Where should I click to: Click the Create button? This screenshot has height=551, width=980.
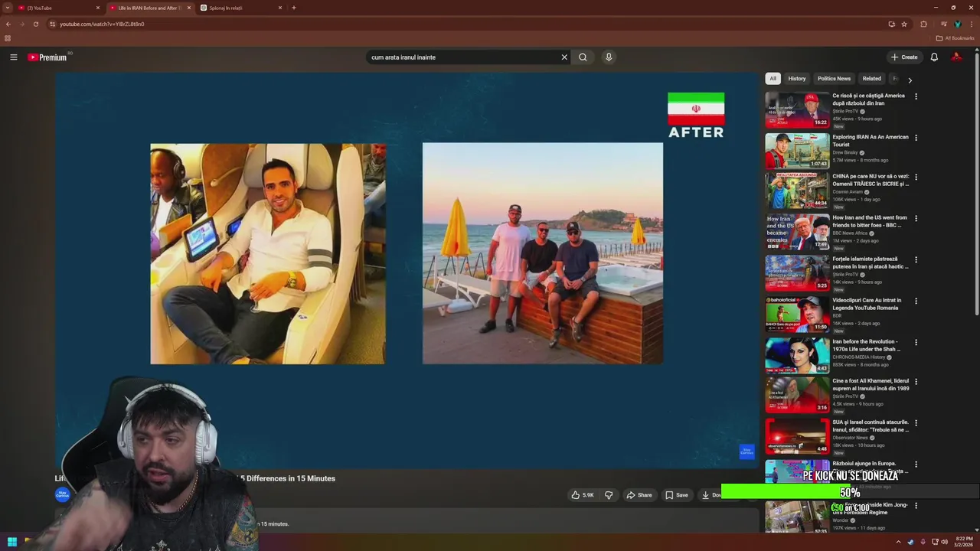(904, 57)
